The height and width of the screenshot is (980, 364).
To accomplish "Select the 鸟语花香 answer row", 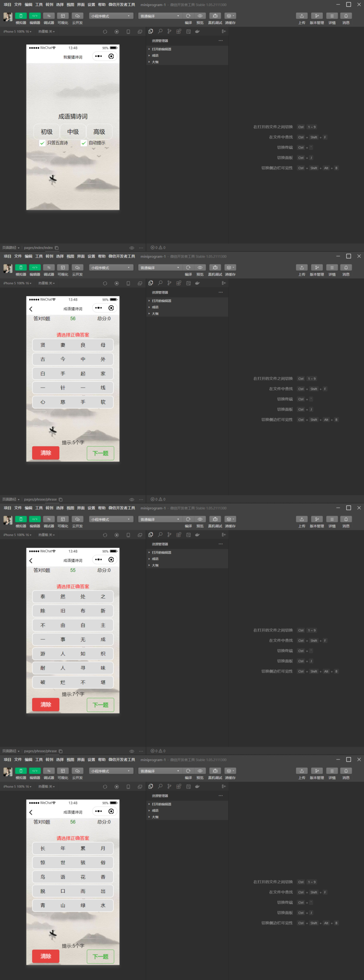I will (x=73, y=877).
